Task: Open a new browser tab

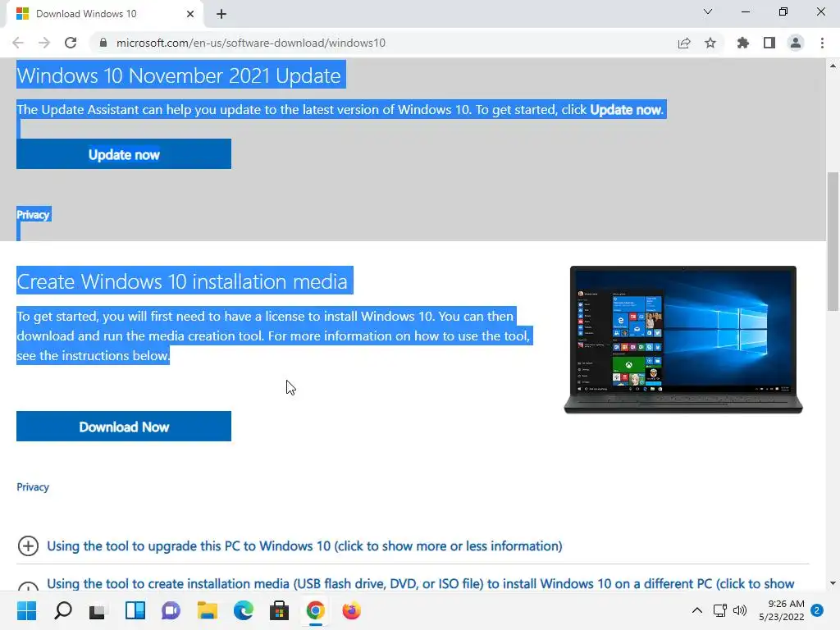Action: click(x=221, y=14)
